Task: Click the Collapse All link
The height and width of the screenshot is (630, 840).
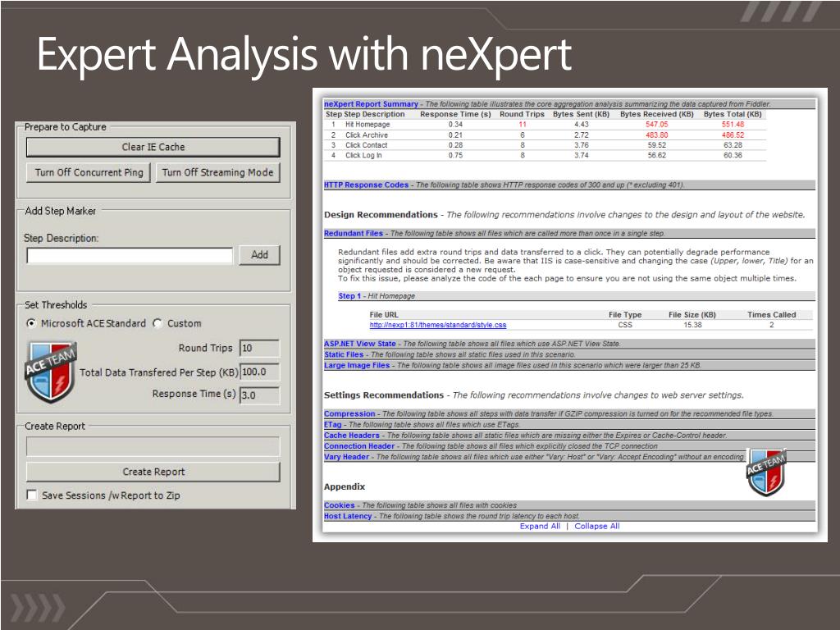Action: click(597, 526)
